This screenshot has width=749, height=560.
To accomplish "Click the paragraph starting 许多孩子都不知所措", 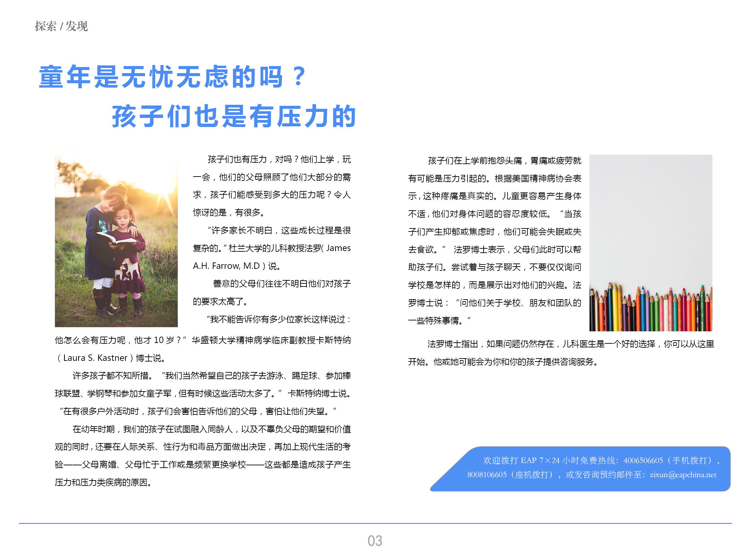I will pyautogui.click(x=202, y=393).
